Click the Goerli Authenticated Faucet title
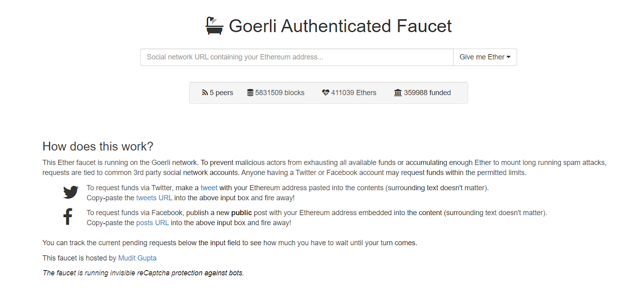 click(340, 26)
